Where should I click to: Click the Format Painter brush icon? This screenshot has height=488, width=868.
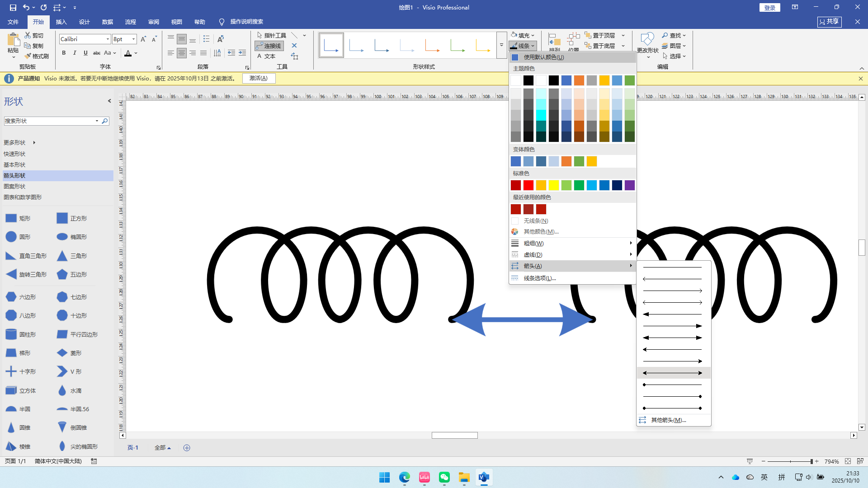[28, 56]
